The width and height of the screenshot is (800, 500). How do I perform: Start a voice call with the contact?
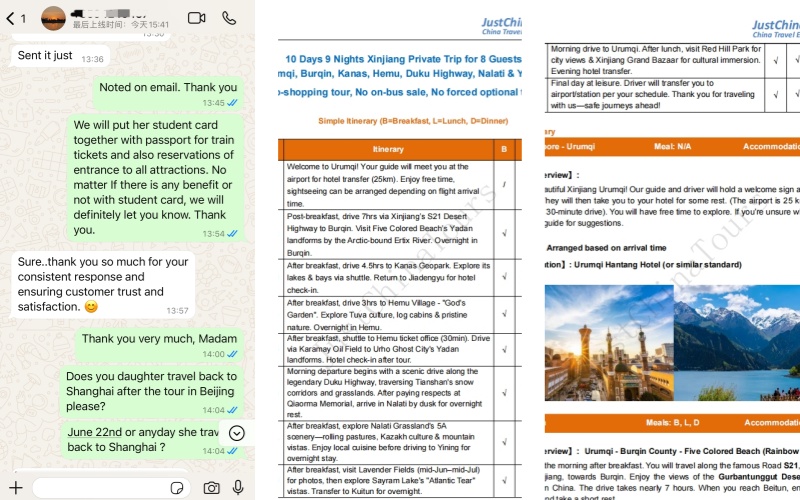pyautogui.click(x=229, y=18)
